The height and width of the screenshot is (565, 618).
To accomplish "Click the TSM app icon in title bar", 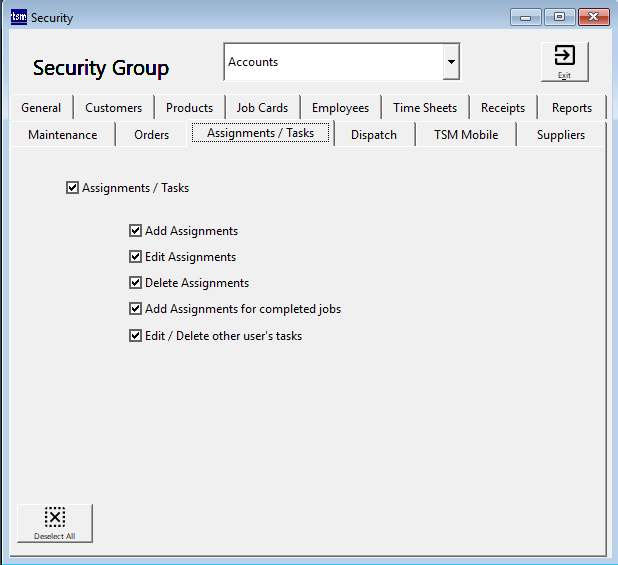I will click(18, 17).
